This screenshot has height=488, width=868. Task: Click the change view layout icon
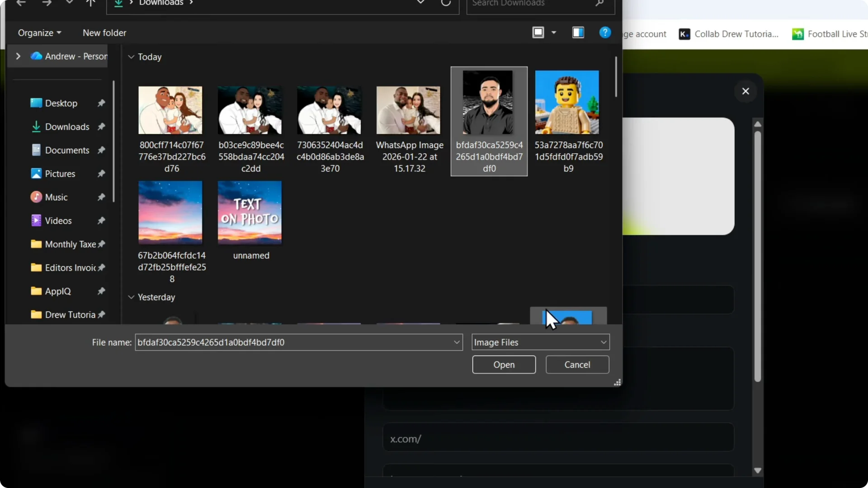point(538,32)
